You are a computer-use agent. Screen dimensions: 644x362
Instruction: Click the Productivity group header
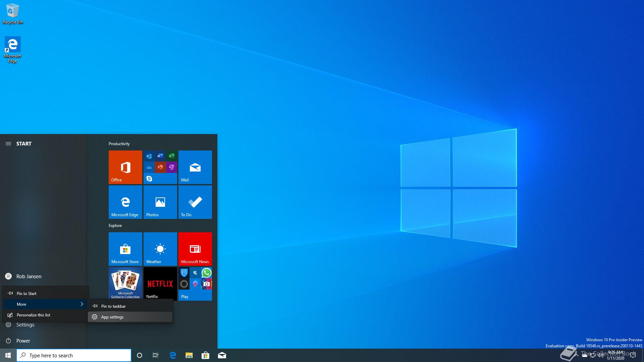click(x=119, y=143)
